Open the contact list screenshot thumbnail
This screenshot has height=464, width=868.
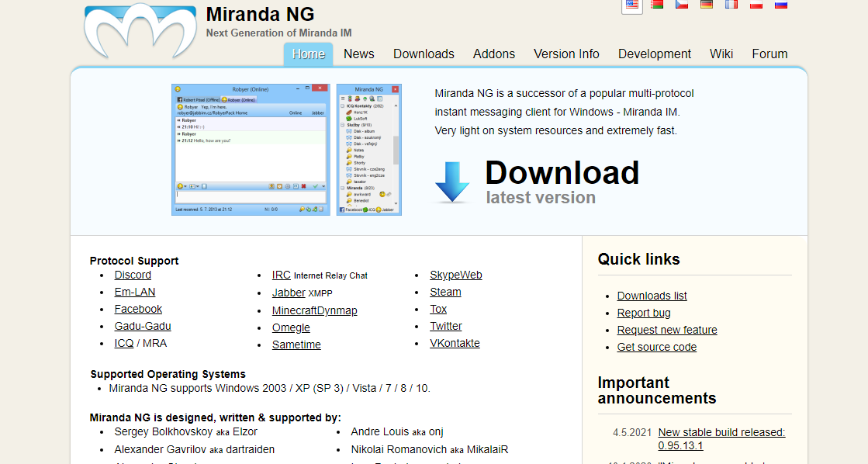(x=368, y=150)
